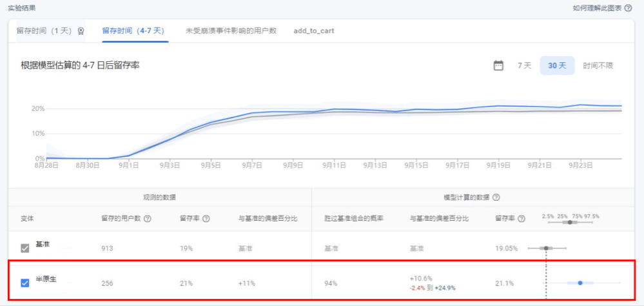644x306 pixels.
Task: Click help icon beside 模型计算的数据
Action: pos(496,198)
